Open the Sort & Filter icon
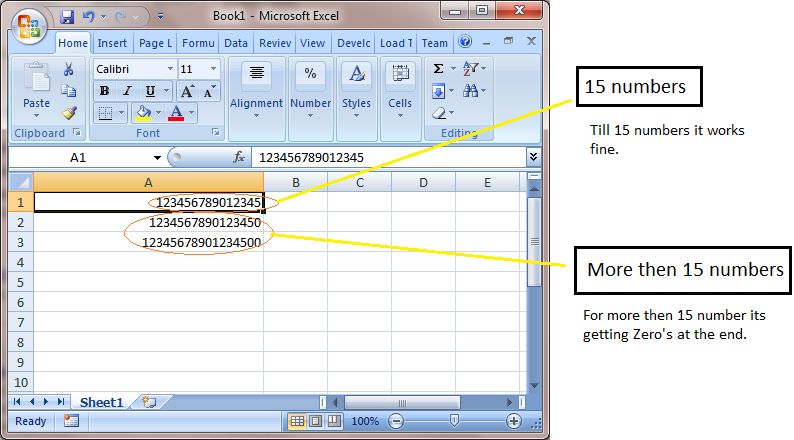The width and height of the screenshot is (794, 440). [470, 68]
